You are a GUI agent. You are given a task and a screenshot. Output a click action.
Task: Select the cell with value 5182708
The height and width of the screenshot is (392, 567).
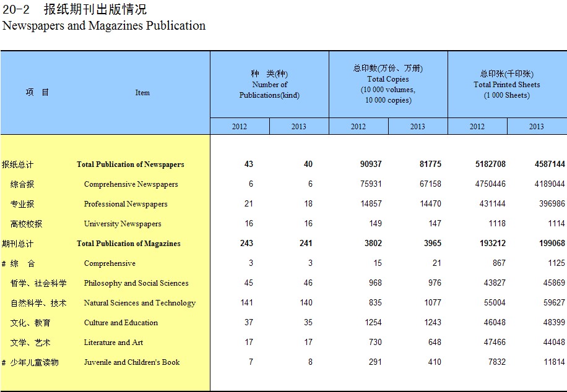point(487,164)
